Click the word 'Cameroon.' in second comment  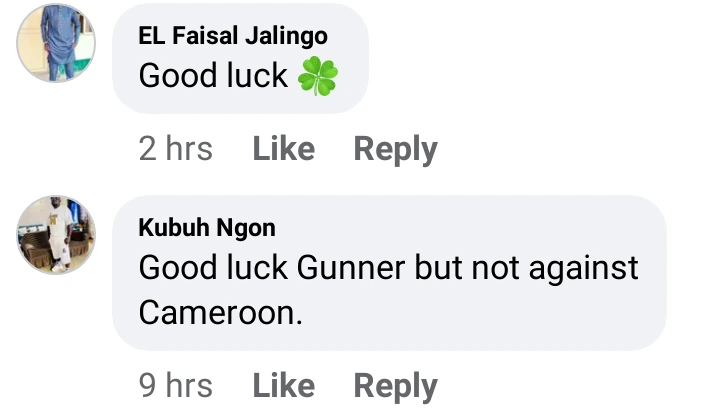[x=221, y=313]
